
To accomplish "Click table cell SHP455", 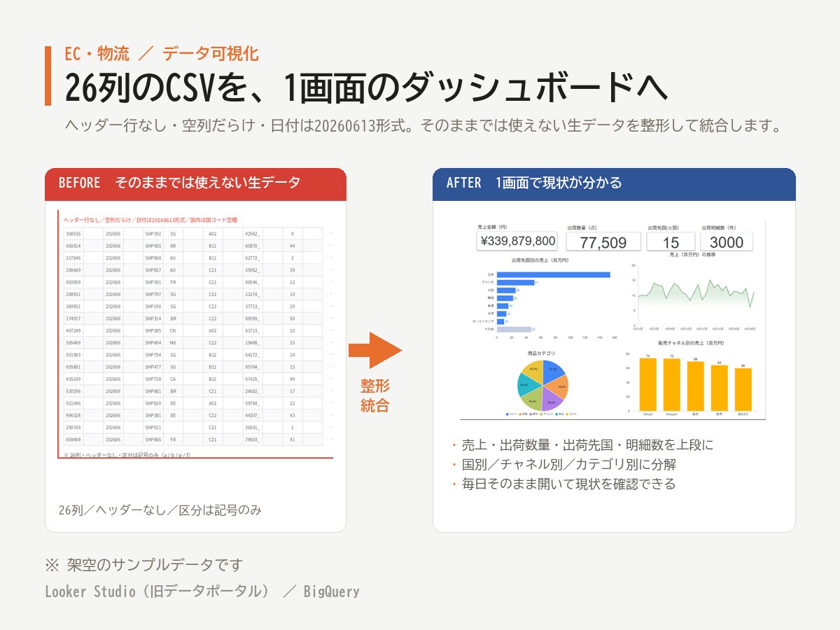I will click(x=153, y=246).
